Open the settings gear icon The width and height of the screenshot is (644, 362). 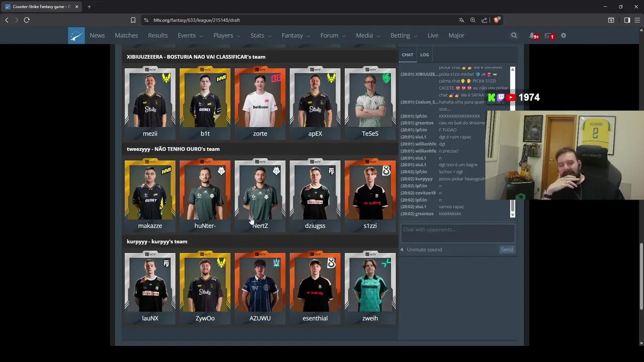point(563,36)
